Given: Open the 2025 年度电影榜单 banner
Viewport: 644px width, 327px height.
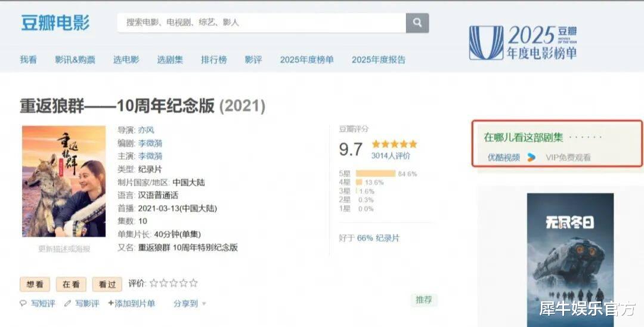Looking at the screenshot, I should [x=523, y=43].
